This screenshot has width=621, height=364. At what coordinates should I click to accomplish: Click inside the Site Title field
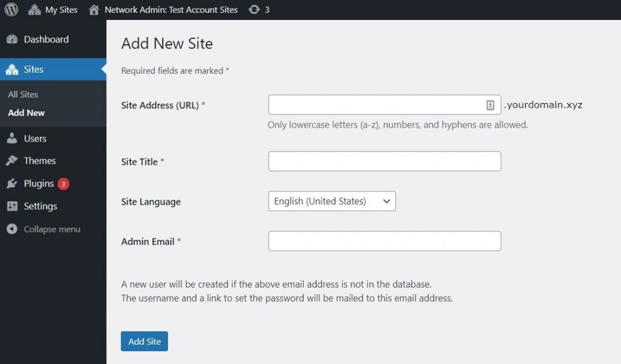pyautogui.click(x=384, y=161)
